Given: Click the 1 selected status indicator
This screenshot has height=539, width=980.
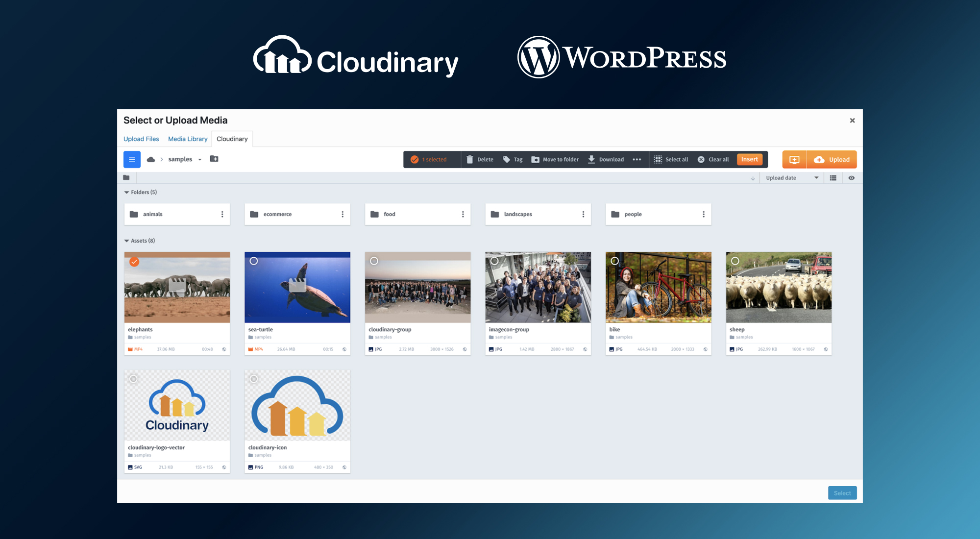Looking at the screenshot, I should tap(431, 159).
